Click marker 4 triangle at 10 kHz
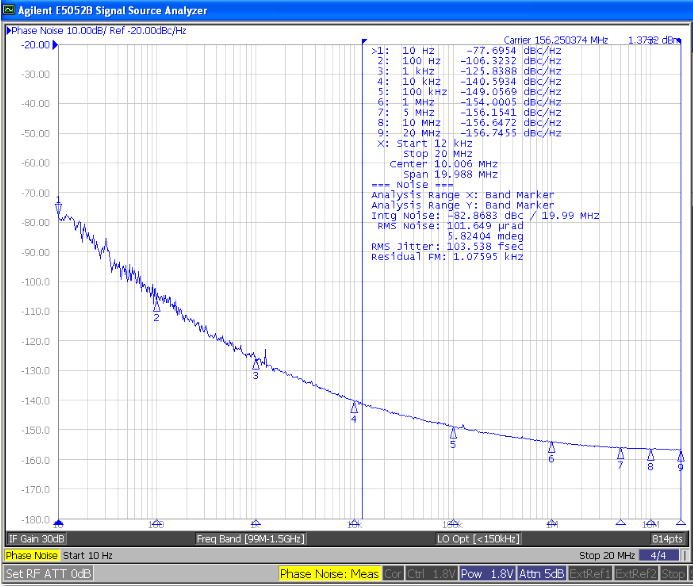693x586 pixels. (x=354, y=408)
